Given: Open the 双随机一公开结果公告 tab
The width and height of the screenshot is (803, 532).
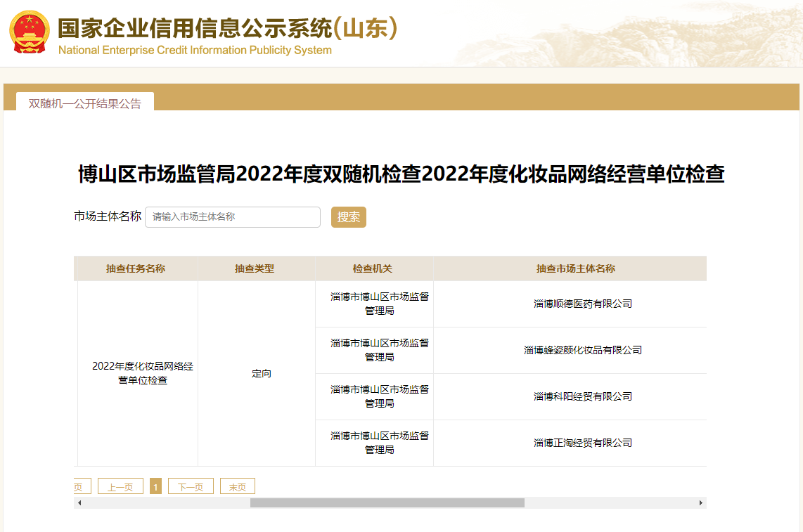Looking at the screenshot, I should [x=85, y=103].
